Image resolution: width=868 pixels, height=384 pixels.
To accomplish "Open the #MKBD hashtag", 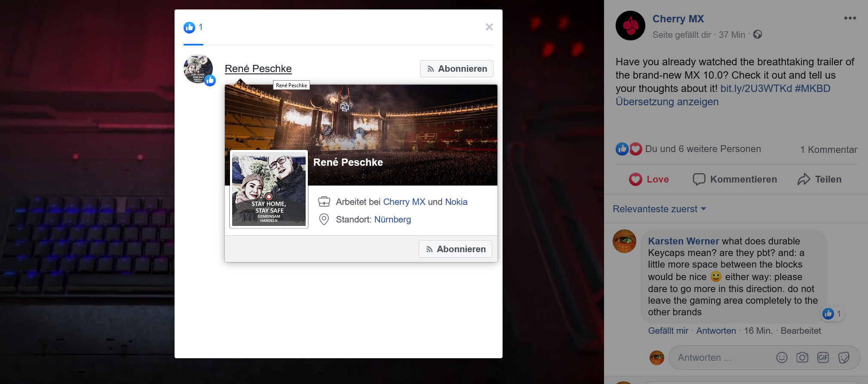I will coord(813,88).
